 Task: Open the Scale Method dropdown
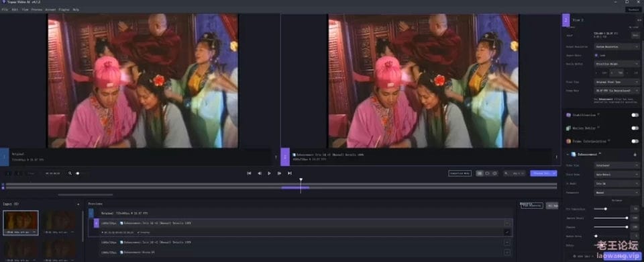[616, 64]
